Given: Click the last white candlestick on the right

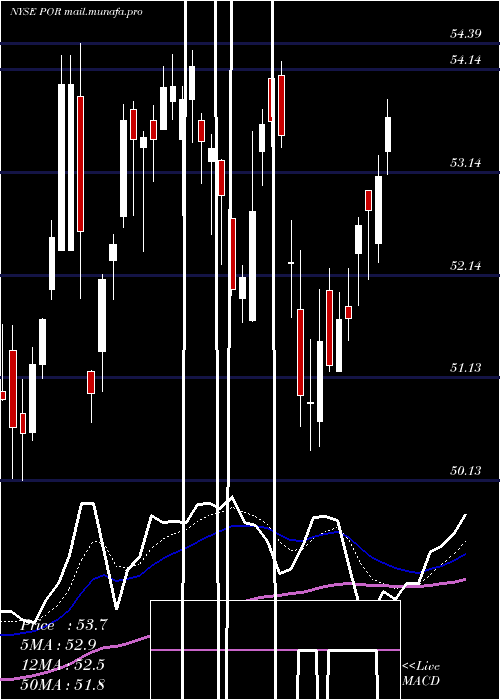Looking at the screenshot, I should pyautogui.click(x=388, y=134).
